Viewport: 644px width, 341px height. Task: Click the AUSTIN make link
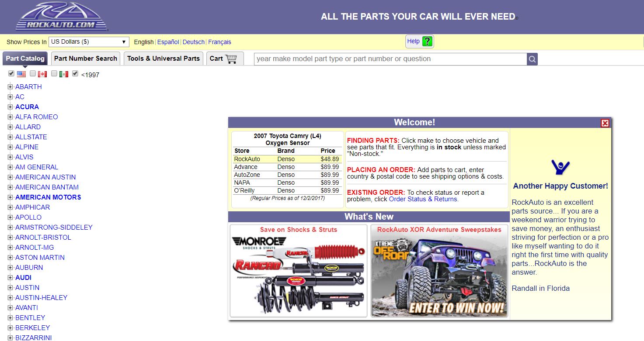[x=27, y=288]
